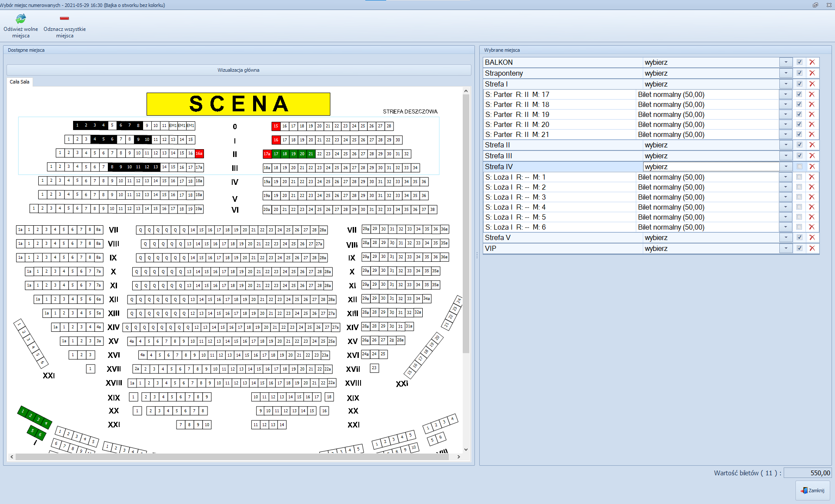Image resolution: width=835 pixels, height=504 pixels.
Task: Click Wizualizacja główna header bar
Action: pos(238,70)
